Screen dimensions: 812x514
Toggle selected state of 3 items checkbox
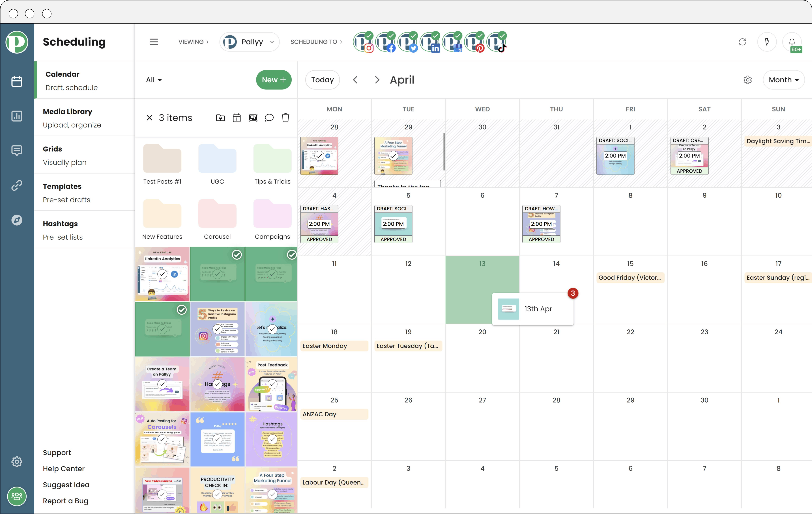(x=149, y=118)
